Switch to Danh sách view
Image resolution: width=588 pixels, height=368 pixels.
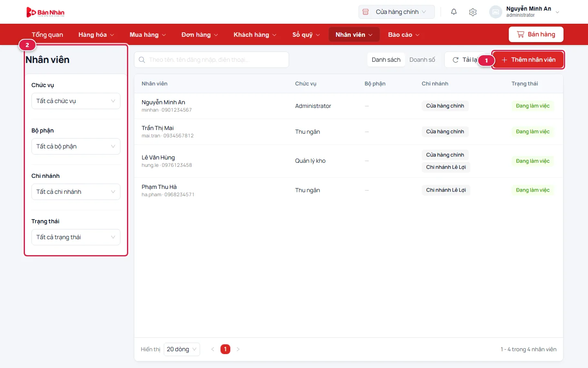pyautogui.click(x=386, y=60)
